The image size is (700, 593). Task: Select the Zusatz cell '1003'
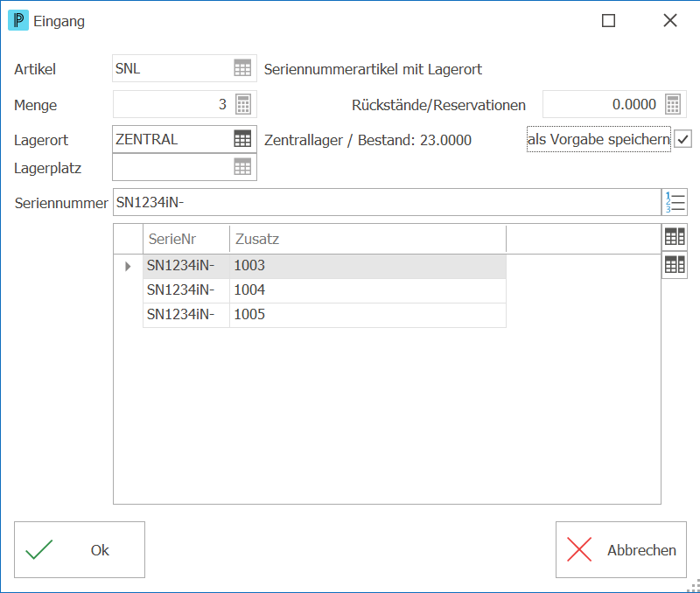367,267
